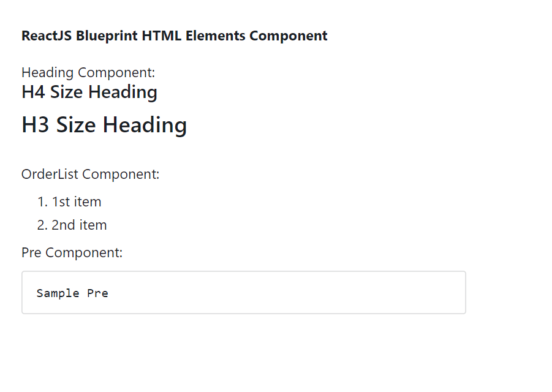
Task: Click "H4" in the smaller heading
Action: point(33,92)
